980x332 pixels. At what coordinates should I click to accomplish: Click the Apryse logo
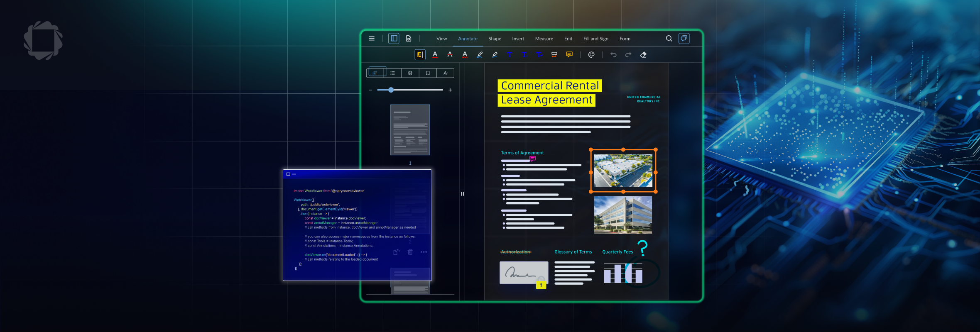pos(43,41)
